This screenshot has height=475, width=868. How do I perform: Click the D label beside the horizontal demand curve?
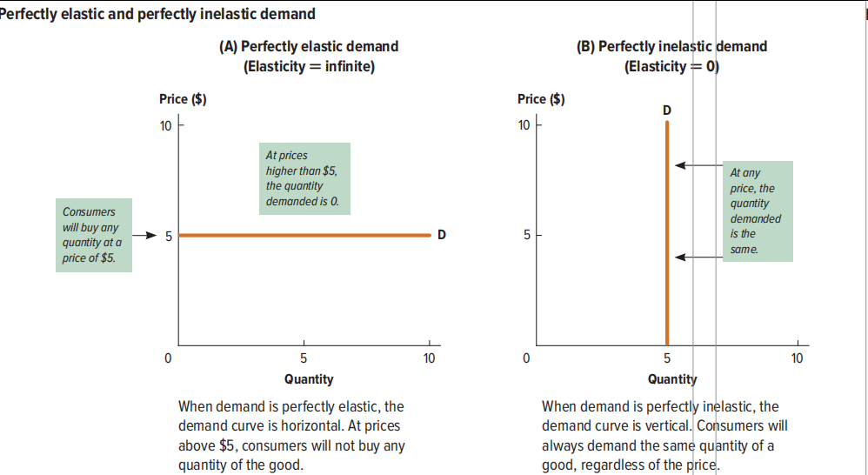pos(442,235)
